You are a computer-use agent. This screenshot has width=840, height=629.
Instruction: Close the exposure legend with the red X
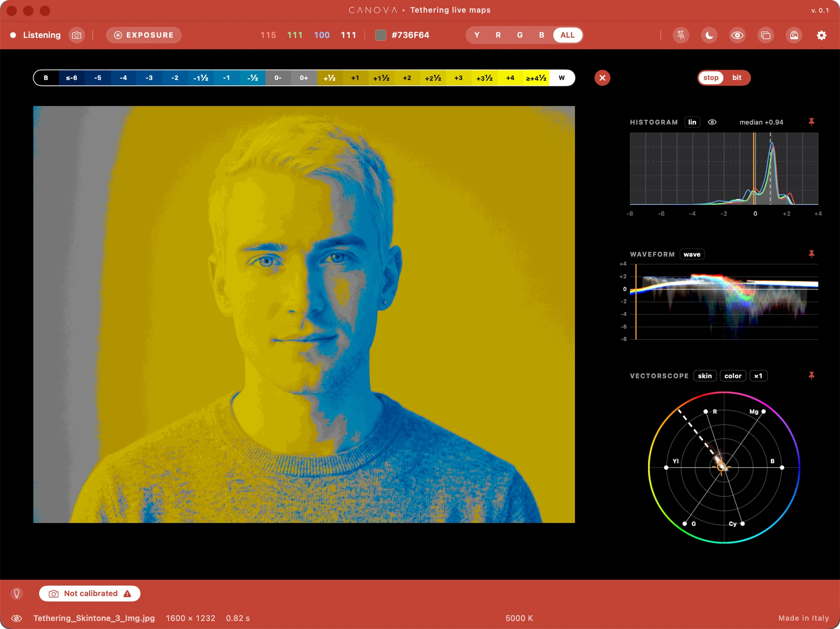click(x=602, y=78)
